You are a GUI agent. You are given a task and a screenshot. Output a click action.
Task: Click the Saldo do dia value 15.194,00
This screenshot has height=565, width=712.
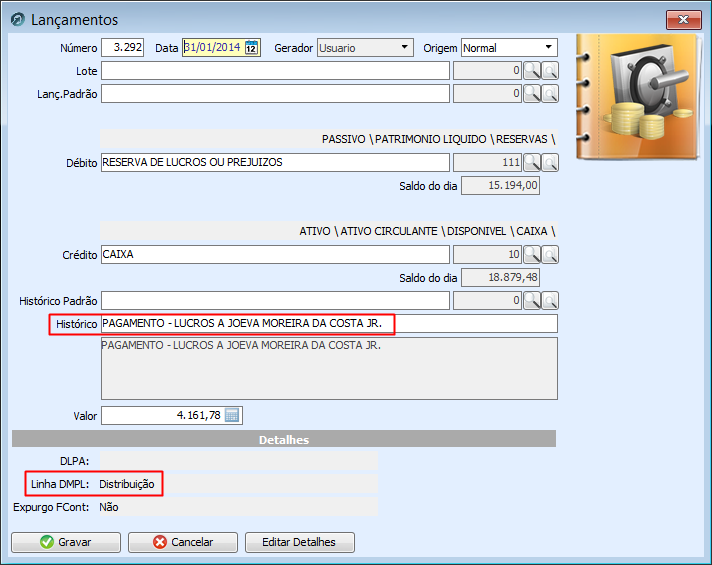pos(500,186)
